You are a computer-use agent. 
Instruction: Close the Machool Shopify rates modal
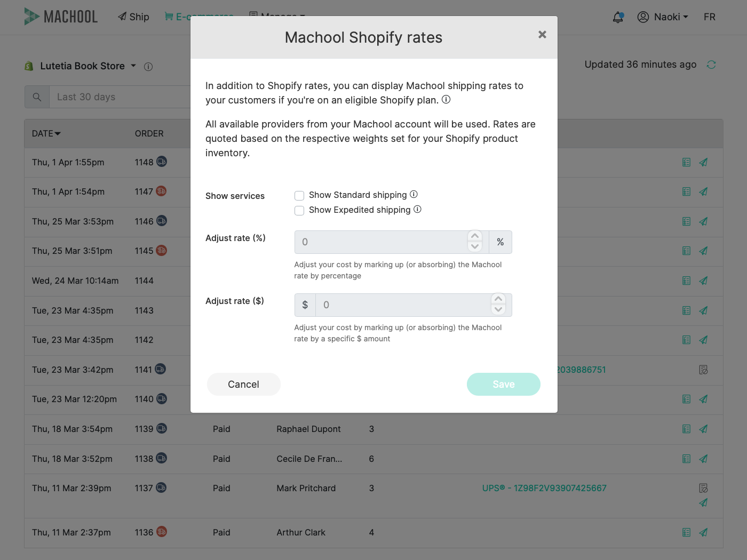coord(542,35)
